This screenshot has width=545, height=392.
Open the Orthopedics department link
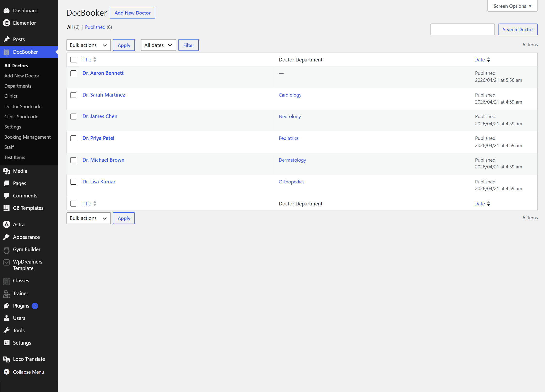[291, 182]
